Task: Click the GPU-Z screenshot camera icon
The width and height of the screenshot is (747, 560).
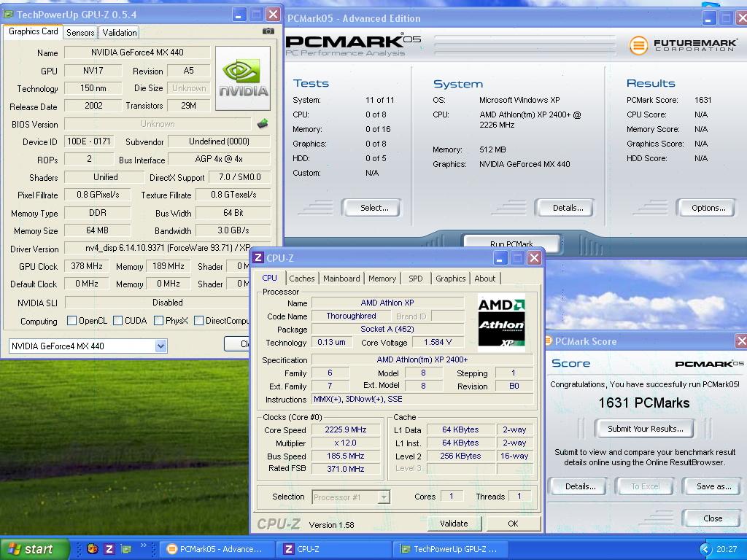Action: (268, 31)
